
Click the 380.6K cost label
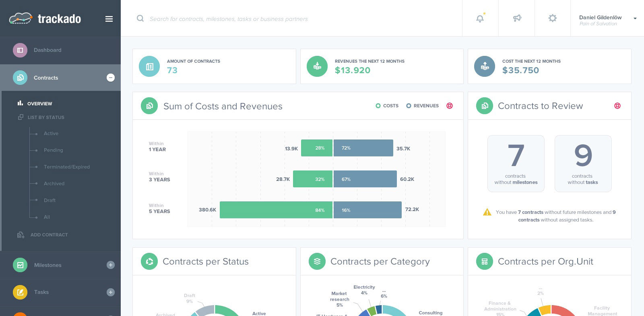click(x=208, y=210)
